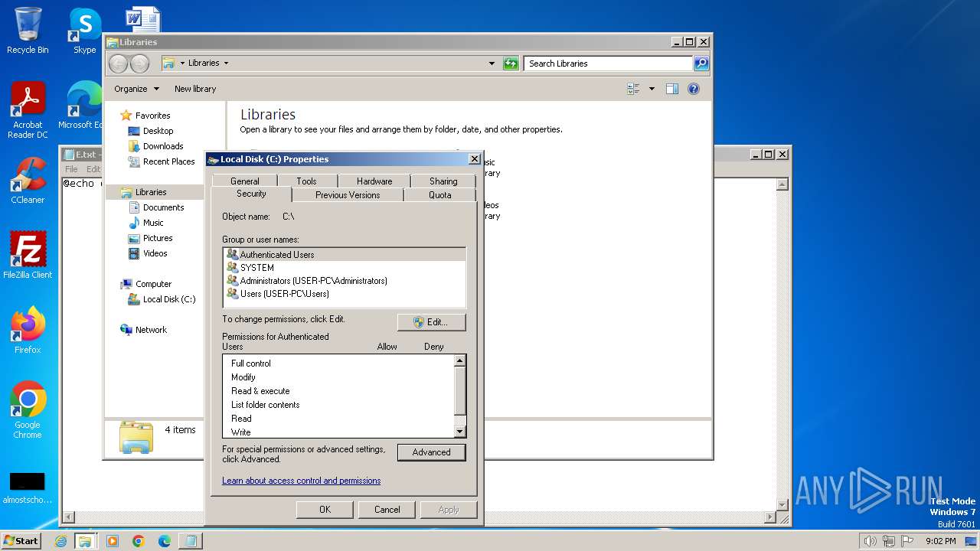Click in the Search Libraries field
The width and height of the screenshot is (980, 551).
click(609, 64)
